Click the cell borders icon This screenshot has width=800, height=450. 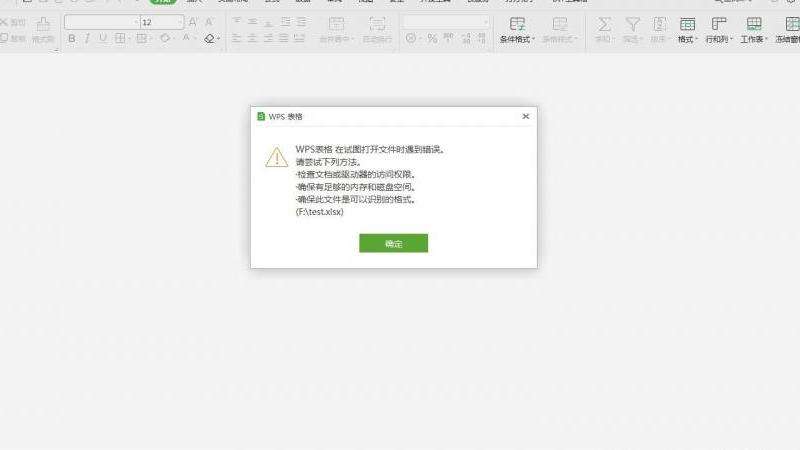119,38
